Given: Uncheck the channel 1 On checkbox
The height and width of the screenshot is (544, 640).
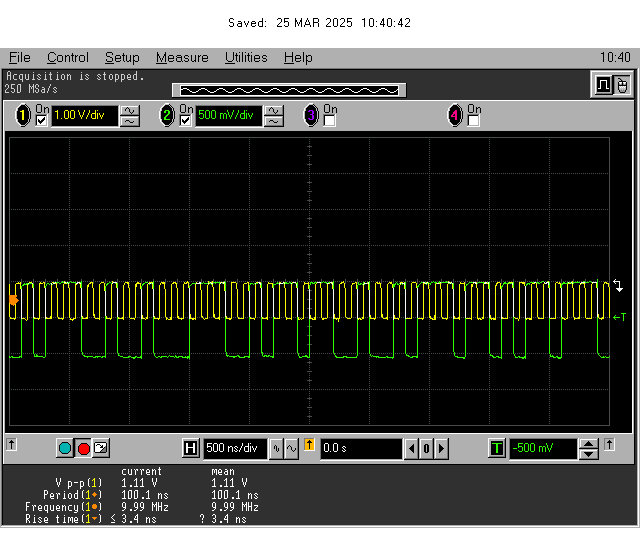Looking at the screenshot, I should click(42, 121).
